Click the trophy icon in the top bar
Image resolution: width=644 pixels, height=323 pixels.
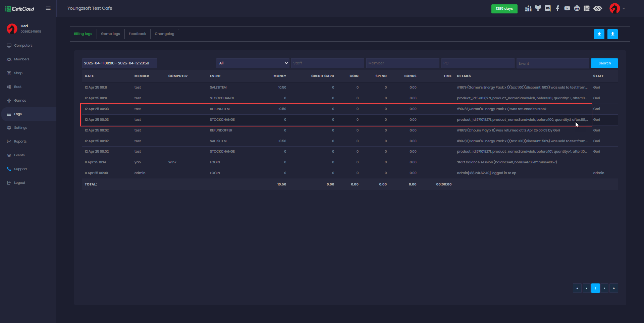click(x=538, y=8)
